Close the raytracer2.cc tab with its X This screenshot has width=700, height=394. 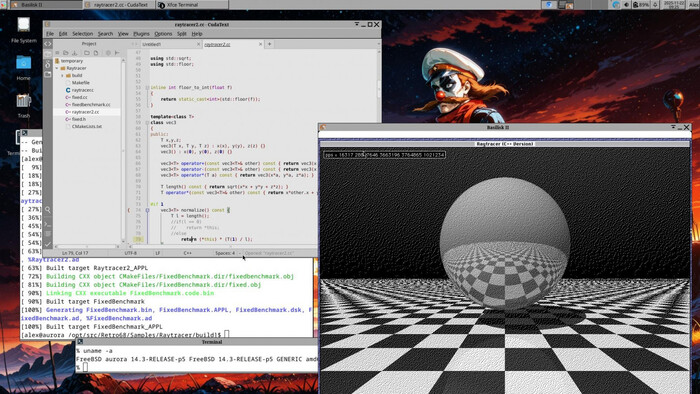point(260,44)
